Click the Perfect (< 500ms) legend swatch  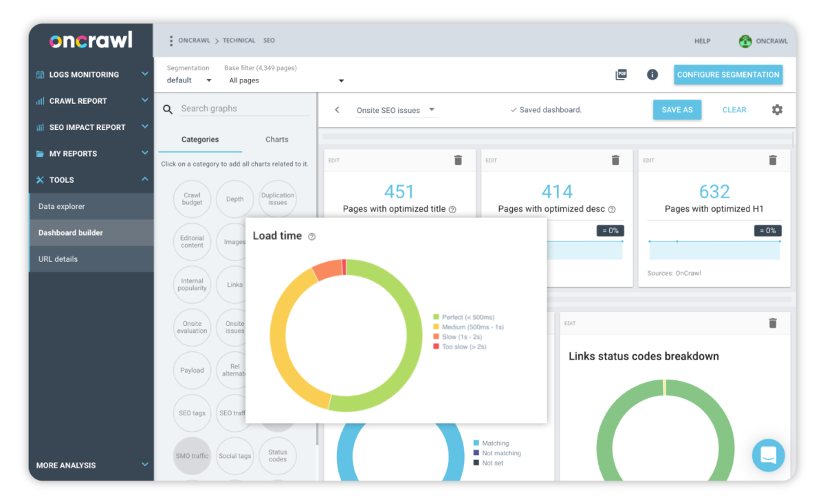(x=436, y=317)
